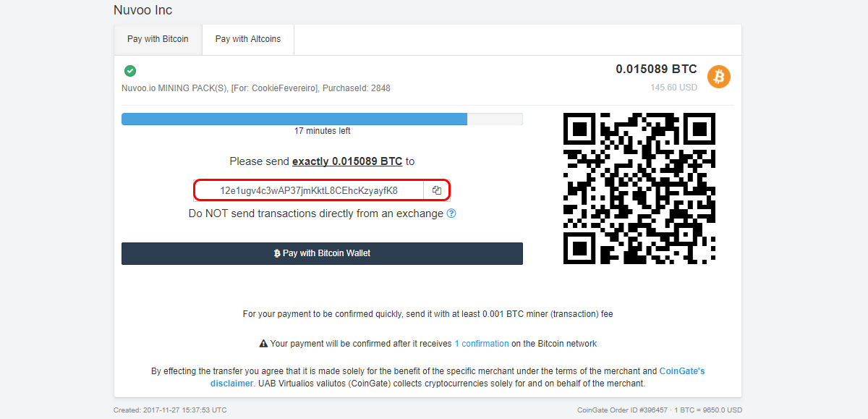This screenshot has height=419, width=868.
Task: Click the green checkmark status icon
Action: pyautogui.click(x=130, y=71)
